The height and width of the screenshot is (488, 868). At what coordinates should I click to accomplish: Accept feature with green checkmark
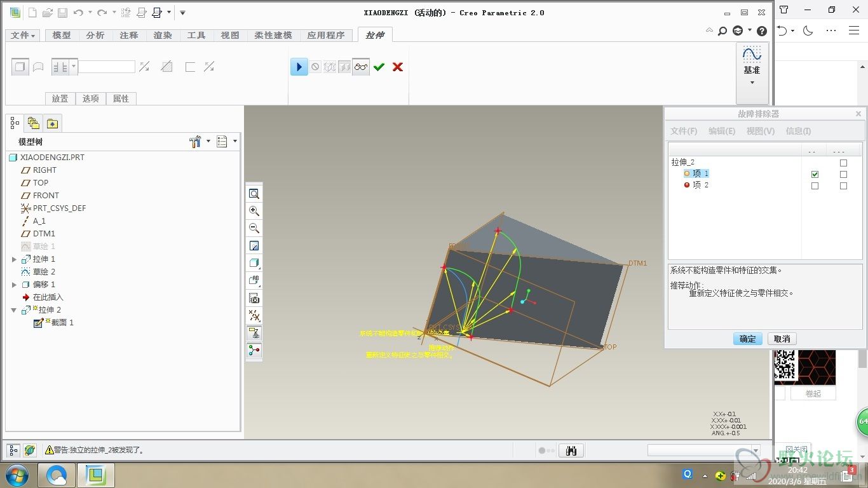pyautogui.click(x=379, y=67)
